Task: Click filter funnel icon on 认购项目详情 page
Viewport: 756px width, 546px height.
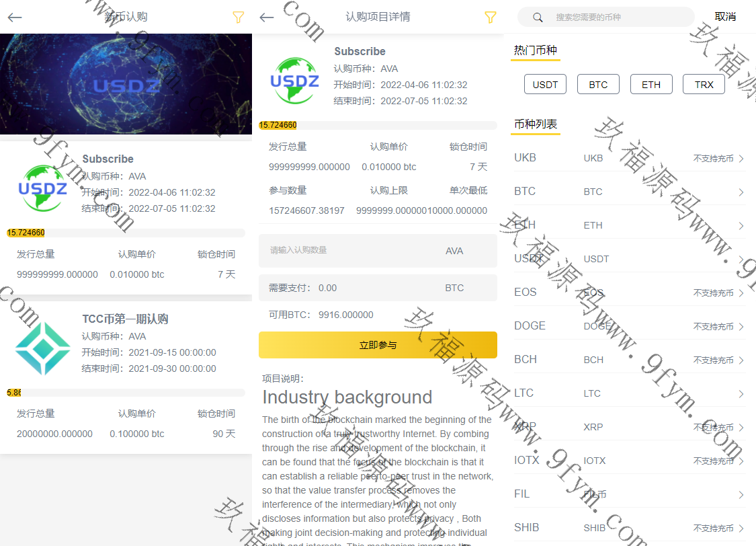Action: [x=491, y=17]
